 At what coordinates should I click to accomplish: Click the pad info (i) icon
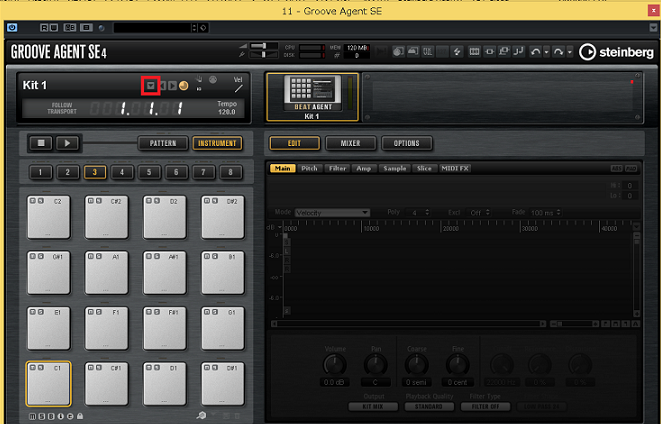click(60, 416)
